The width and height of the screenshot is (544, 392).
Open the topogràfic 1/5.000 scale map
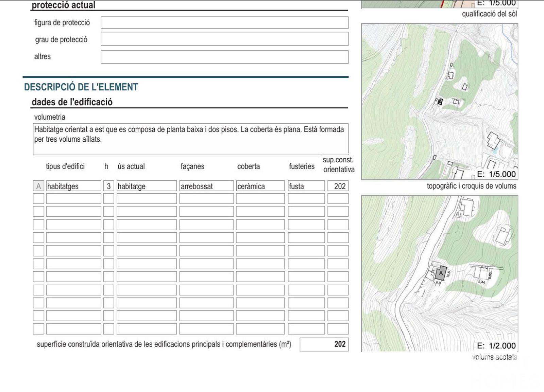pyautogui.click(x=439, y=102)
